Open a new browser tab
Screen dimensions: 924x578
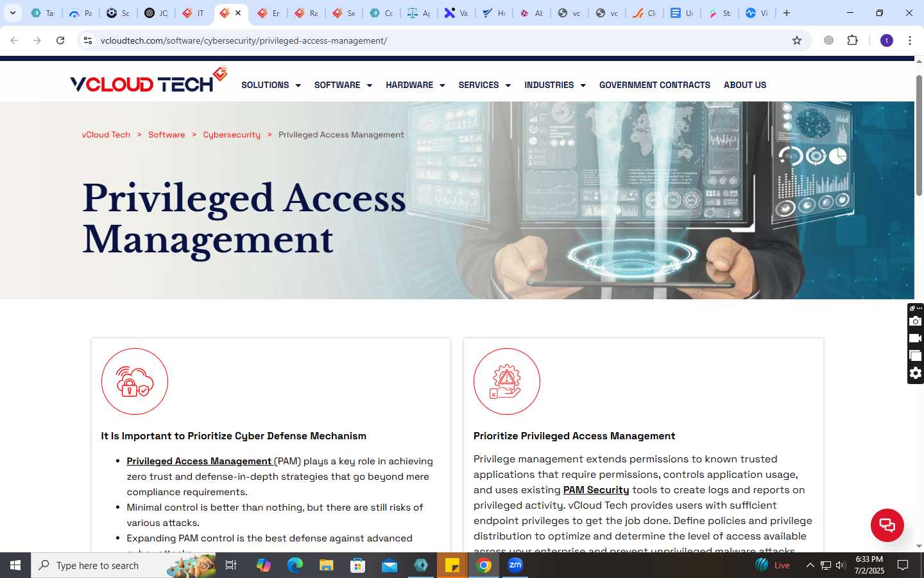(787, 13)
